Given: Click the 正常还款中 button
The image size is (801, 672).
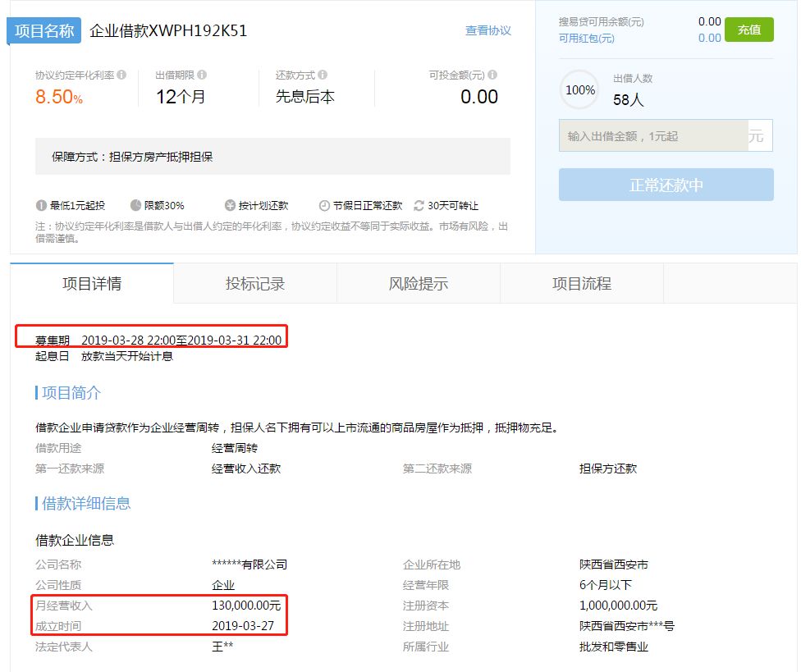Looking at the screenshot, I should 666,185.
